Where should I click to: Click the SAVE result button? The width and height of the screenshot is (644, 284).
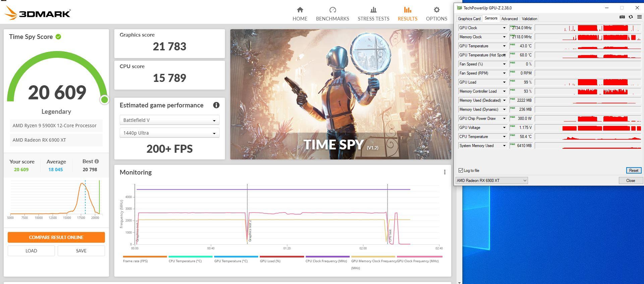81,251
